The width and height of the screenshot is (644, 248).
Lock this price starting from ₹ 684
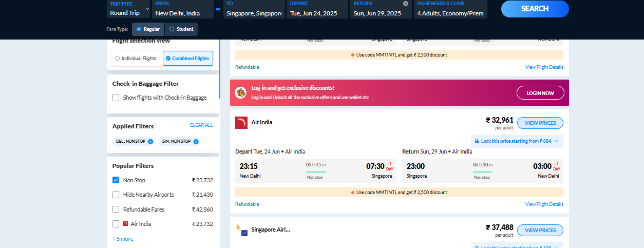click(518, 141)
